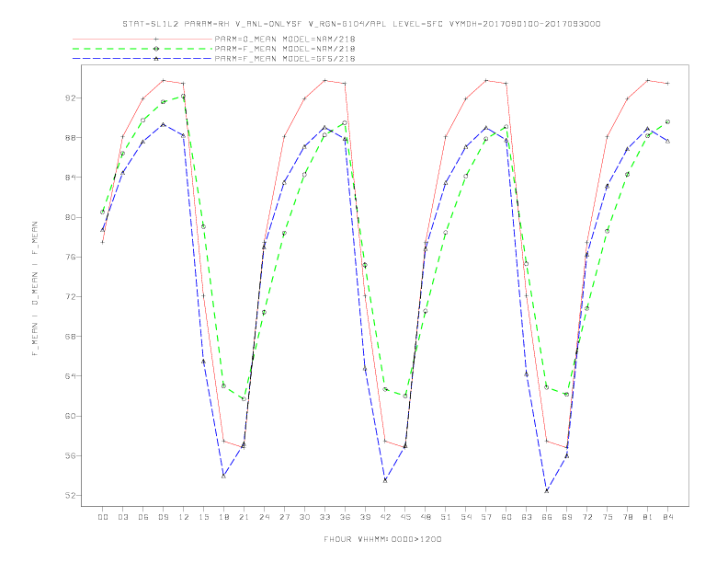Click x-axis forecast hour label 12
This screenshot has height=563, width=728.
(x=184, y=517)
